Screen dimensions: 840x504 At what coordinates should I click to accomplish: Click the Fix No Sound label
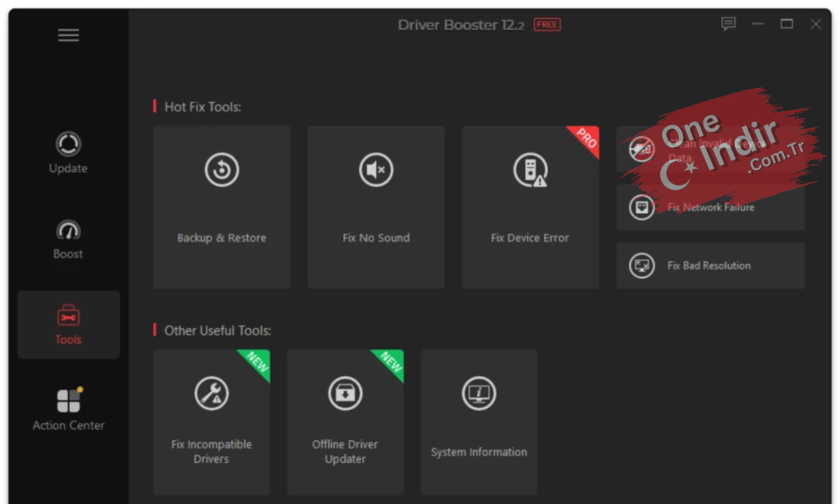[x=376, y=238]
